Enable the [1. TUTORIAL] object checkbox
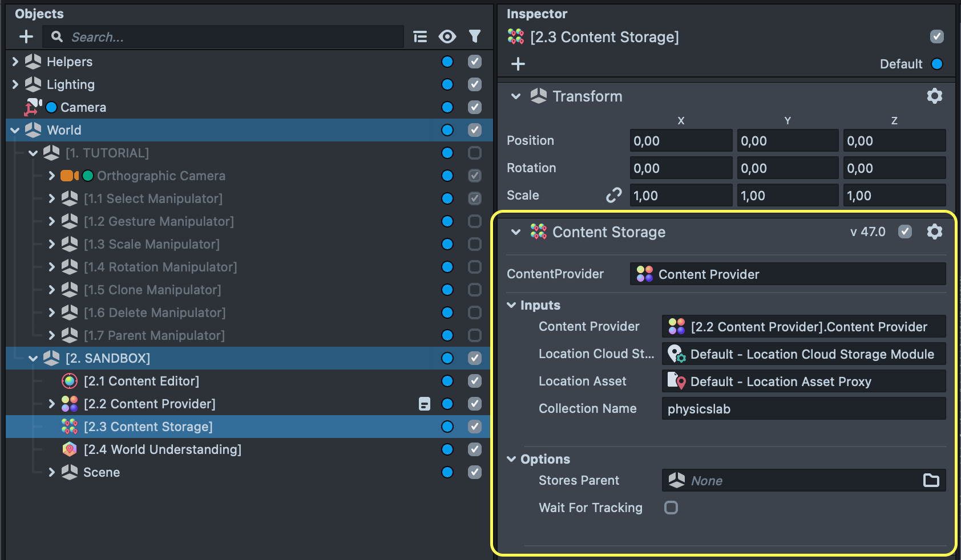961x560 pixels. 474,153
